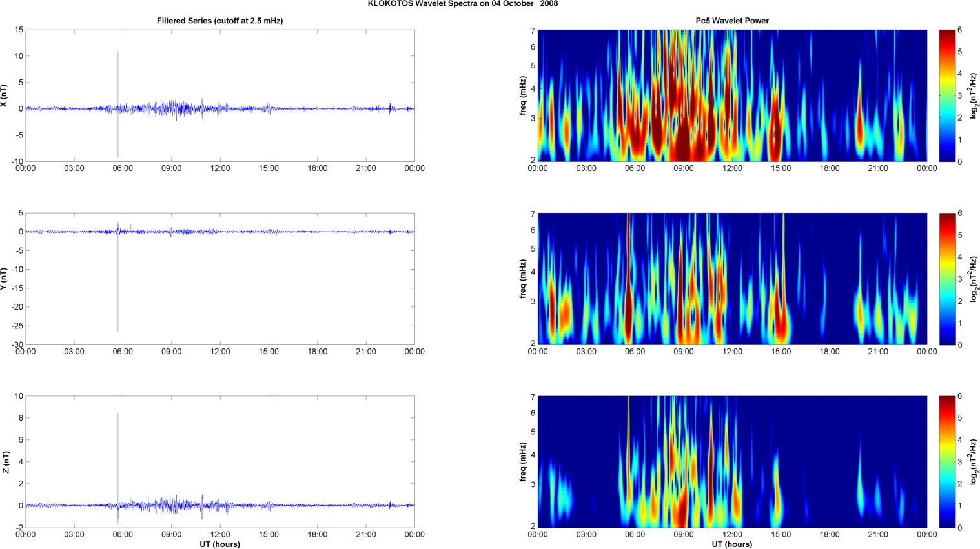Click freq (mHz) label of the top spectrogram

point(522,95)
